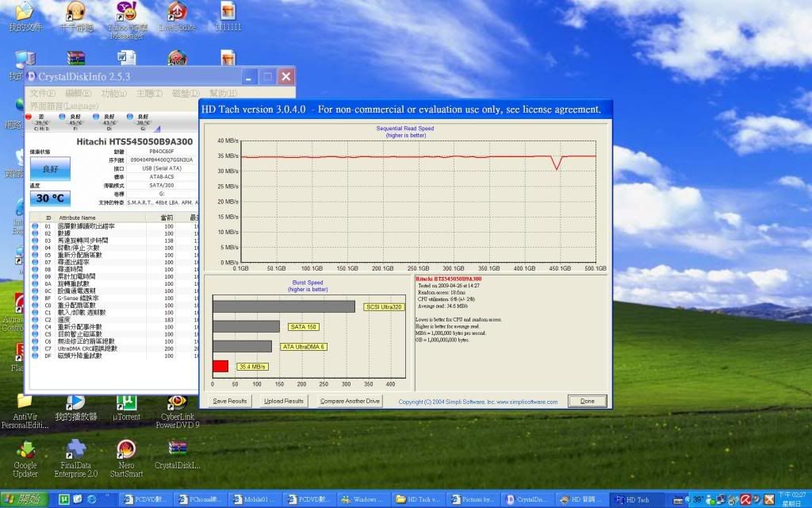Open the Word document icon on the desktop
Image resolution: width=812 pixels, height=508 pixels.
(x=126, y=57)
